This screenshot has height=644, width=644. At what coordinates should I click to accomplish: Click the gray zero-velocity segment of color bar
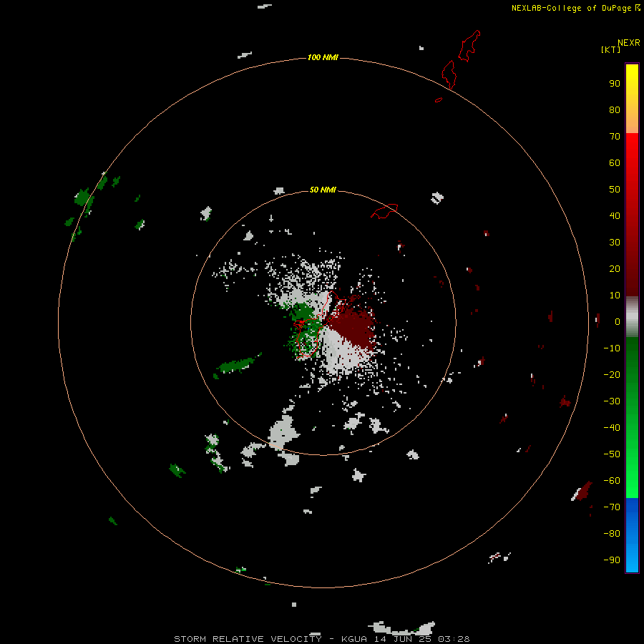click(x=632, y=317)
